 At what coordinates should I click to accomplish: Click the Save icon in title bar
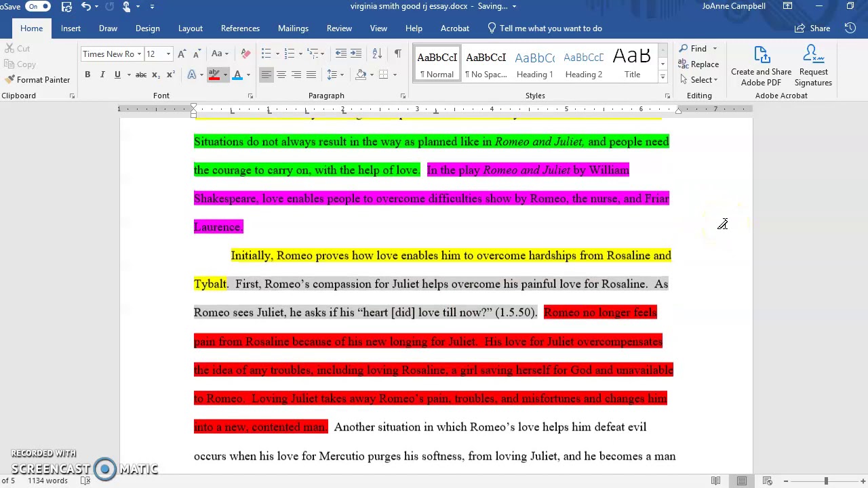66,6
